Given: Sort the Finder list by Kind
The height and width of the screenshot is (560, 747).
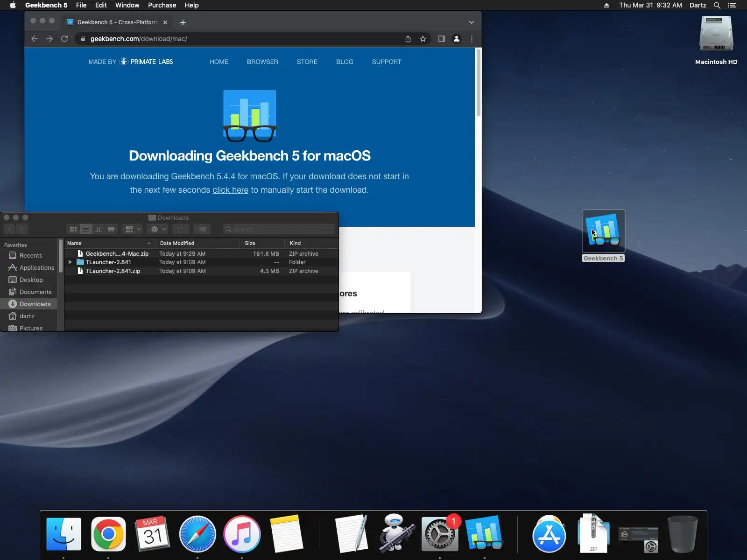Looking at the screenshot, I should (311, 243).
